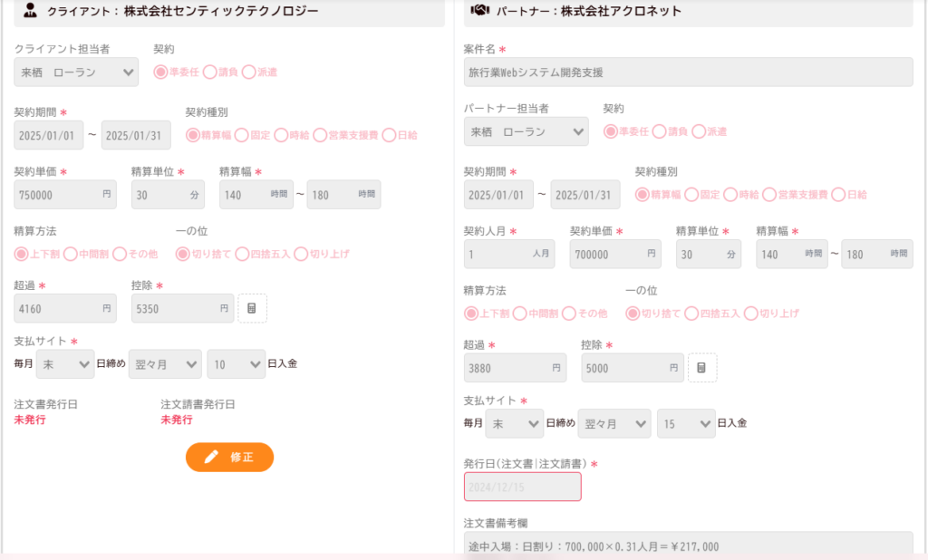Viewport: 928px width, 560px height.
Task: Choose 中間割 in partner 精算方法
Action: tap(519, 314)
